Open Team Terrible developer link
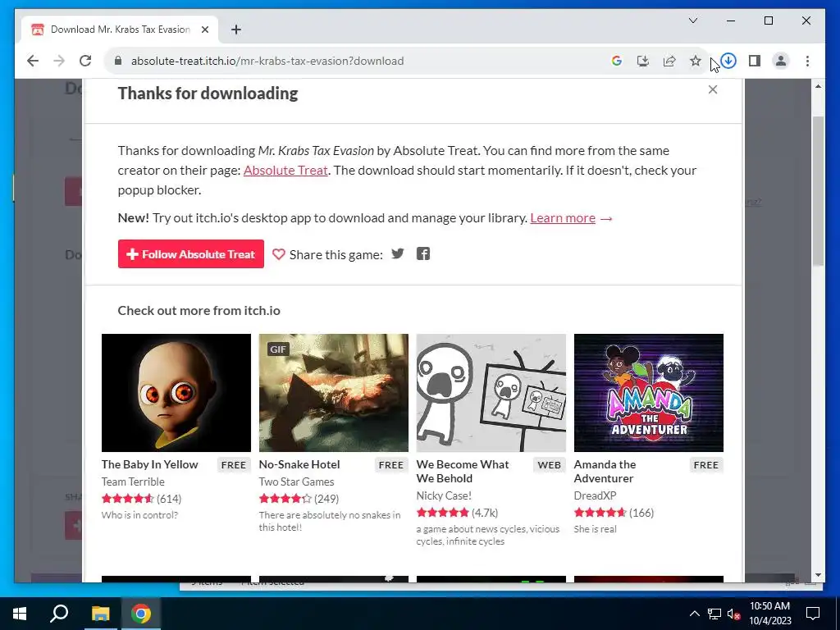Image resolution: width=840 pixels, height=630 pixels. (133, 482)
